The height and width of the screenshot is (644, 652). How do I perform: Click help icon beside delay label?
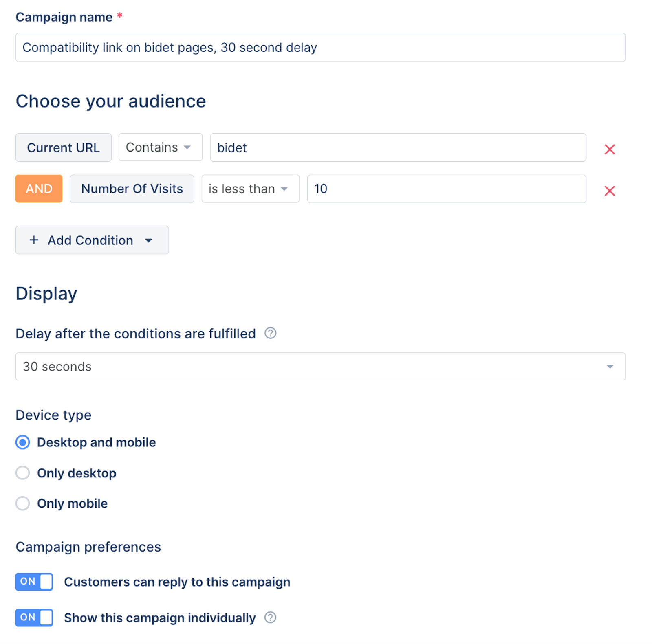[270, 333]
